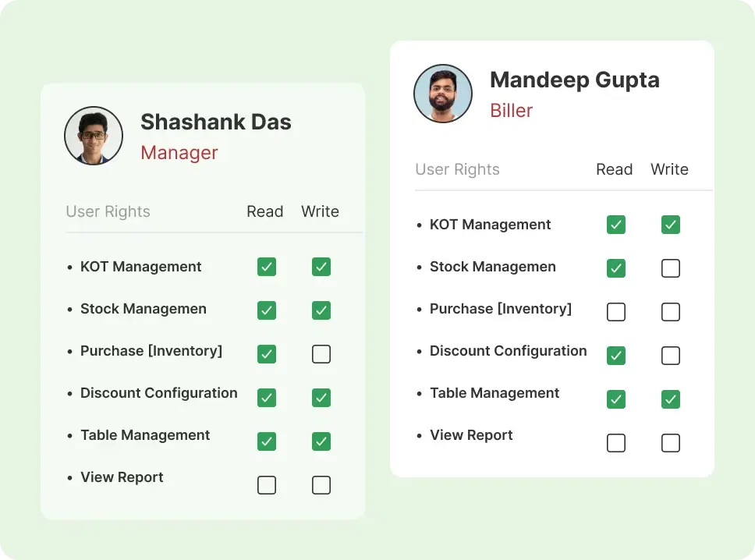Disable Write access for Shashank's Stock Managemen
Image resolution: width=755 pixels, height=560 pixels.
(x=321, y=310)
